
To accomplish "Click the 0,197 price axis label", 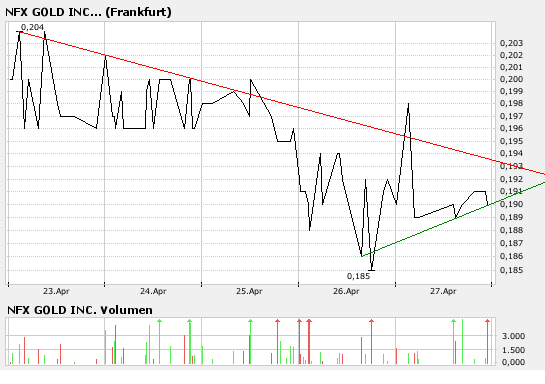I will pos(511,116).
